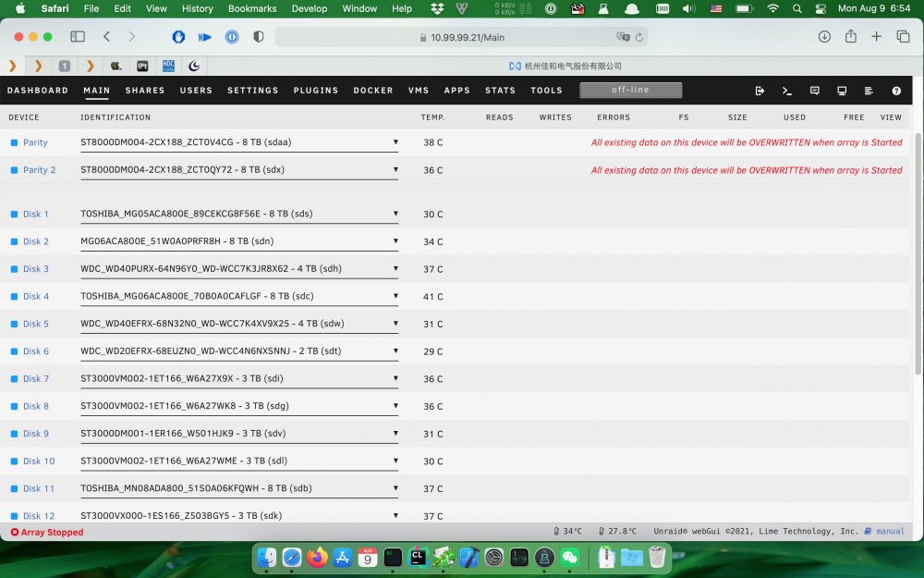Open Safari downloads icon
Viewport: 924px width, 578px height.
point(824,37)
